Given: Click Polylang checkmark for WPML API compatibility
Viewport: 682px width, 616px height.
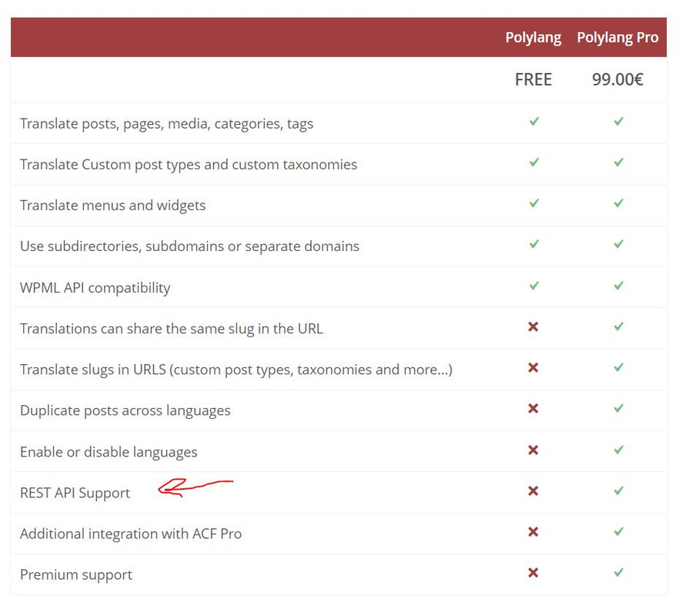Looking at the screenshot, I should 534,286.
